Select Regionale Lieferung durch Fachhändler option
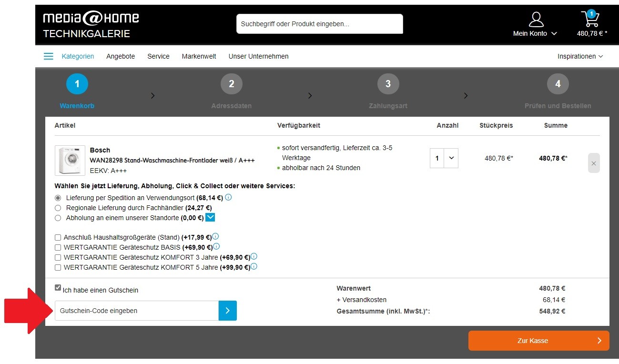 point(58,208)
